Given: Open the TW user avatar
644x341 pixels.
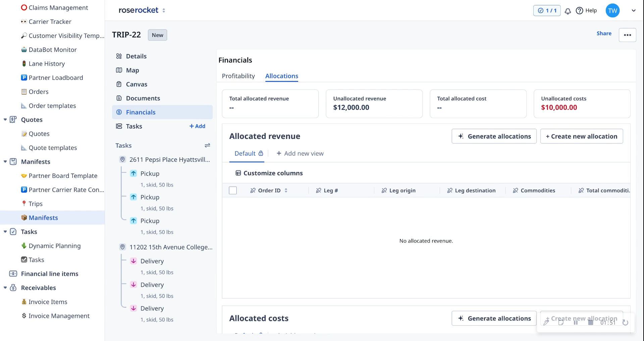Looking at the screenshot, I should [x=612, y=11].
